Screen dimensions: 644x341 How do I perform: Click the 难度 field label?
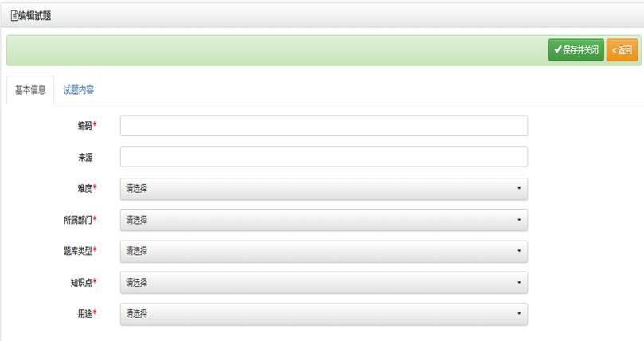tap(82, 189)
